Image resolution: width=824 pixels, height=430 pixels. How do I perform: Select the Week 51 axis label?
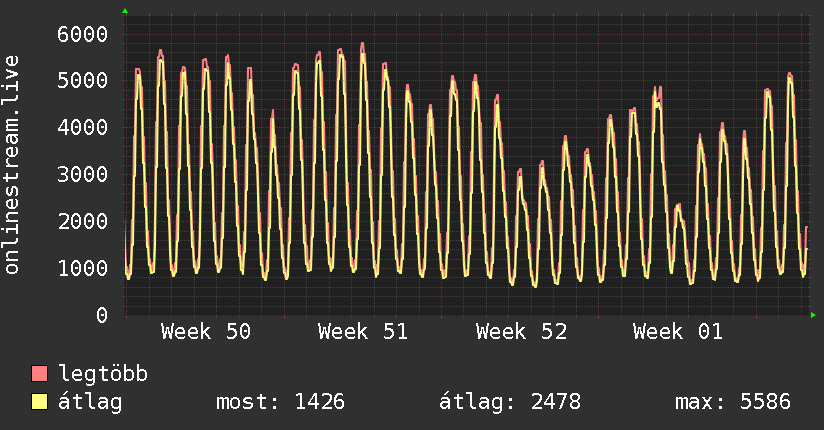[363, 332]
